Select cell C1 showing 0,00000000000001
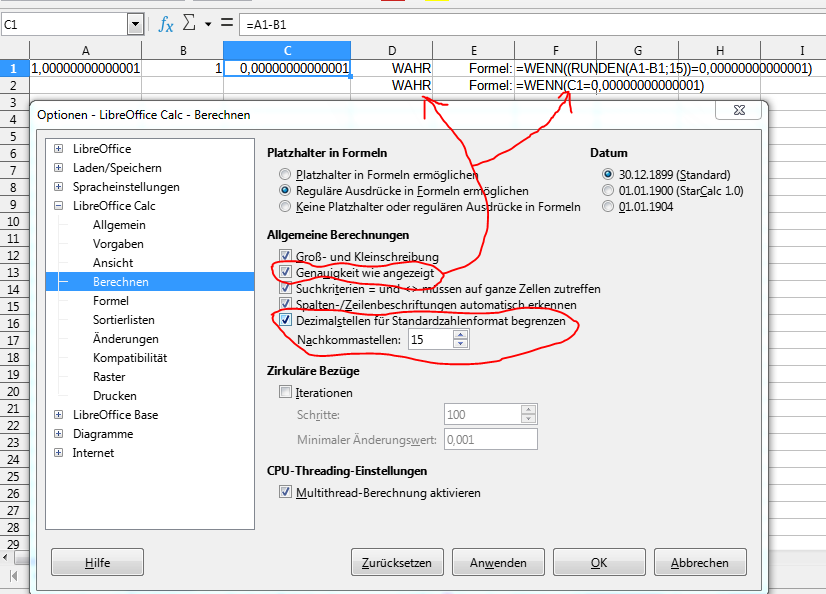Viewport: 826px width, 594px height. pos(287,68)
